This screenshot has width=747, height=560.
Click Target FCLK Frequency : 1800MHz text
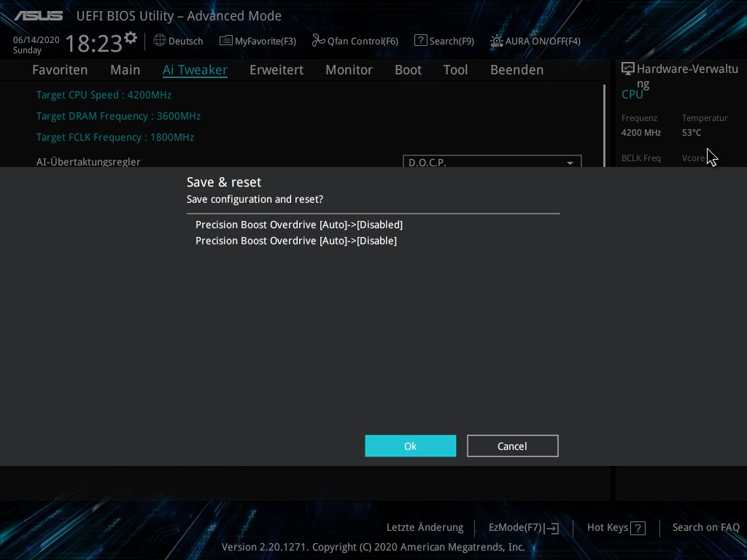(115, 137)
